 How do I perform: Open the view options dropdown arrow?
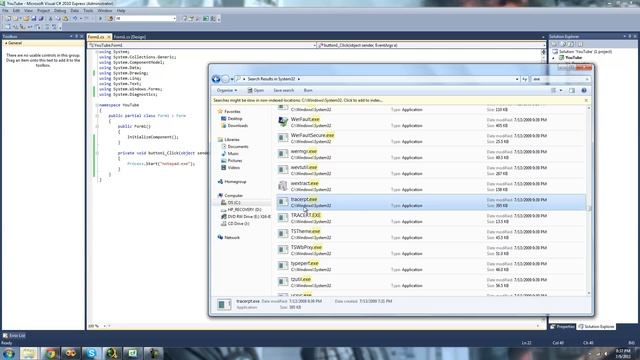point(561,90)
